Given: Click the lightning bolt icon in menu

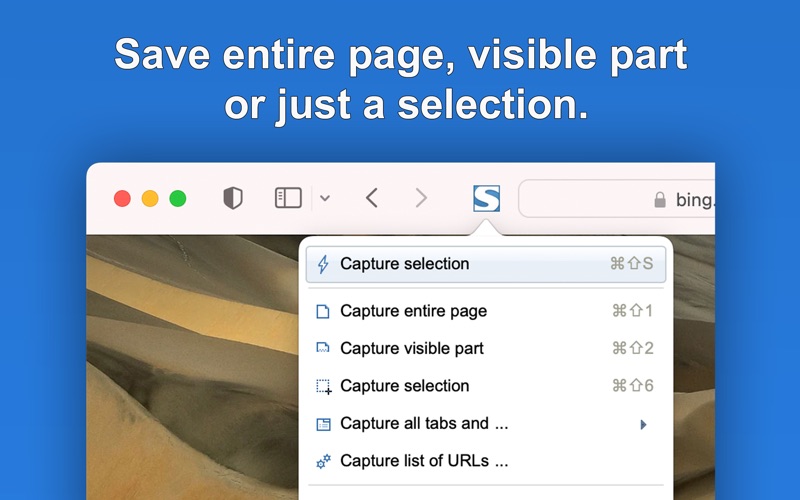Looking at the screenshot, I should (x=323, y=264).
